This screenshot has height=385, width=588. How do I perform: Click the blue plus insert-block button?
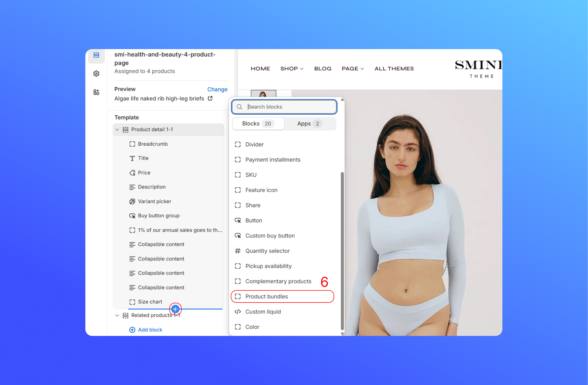click(175, 309)
